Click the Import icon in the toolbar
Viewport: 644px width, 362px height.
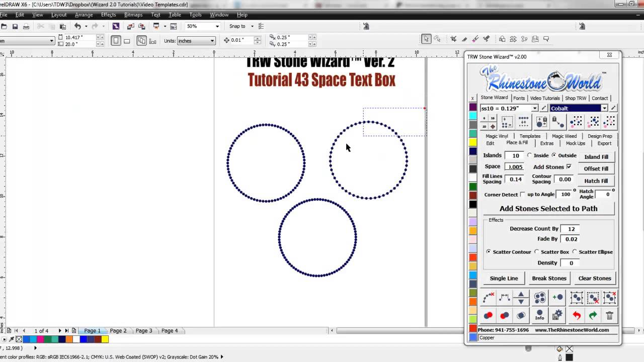(131, 26)
